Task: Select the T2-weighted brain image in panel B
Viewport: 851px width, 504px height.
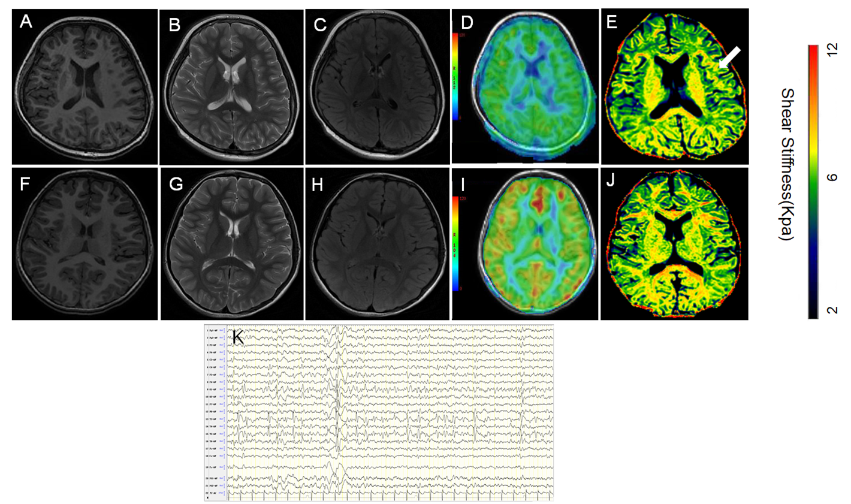Action: 231,87
